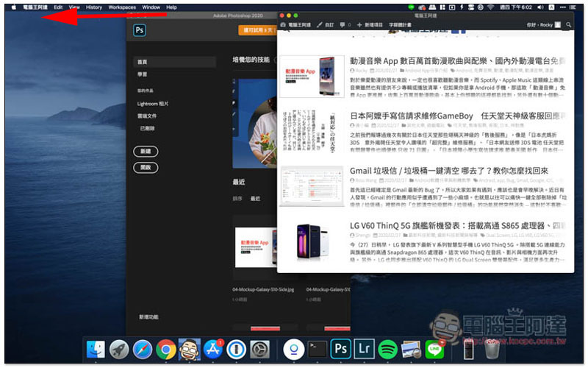This screenshot has width=588, height=368.
Task: Click 新增項目 in the admin bar
Action: click(370, 25)
